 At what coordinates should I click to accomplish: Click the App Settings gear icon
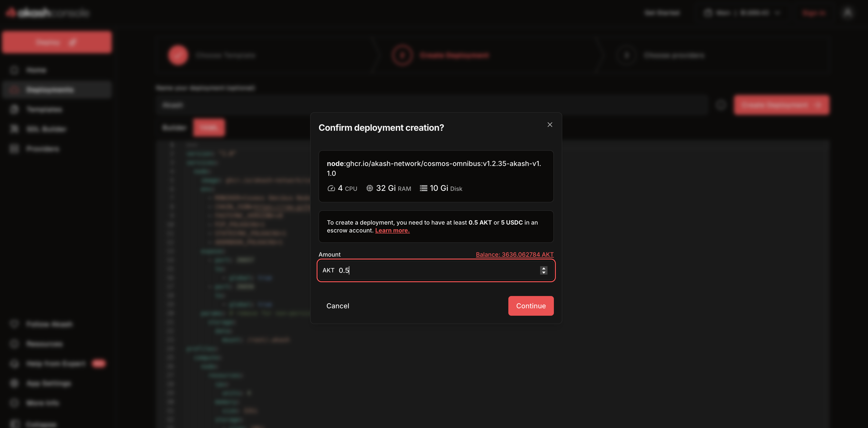pyautogui.click(x=14, y=383)
